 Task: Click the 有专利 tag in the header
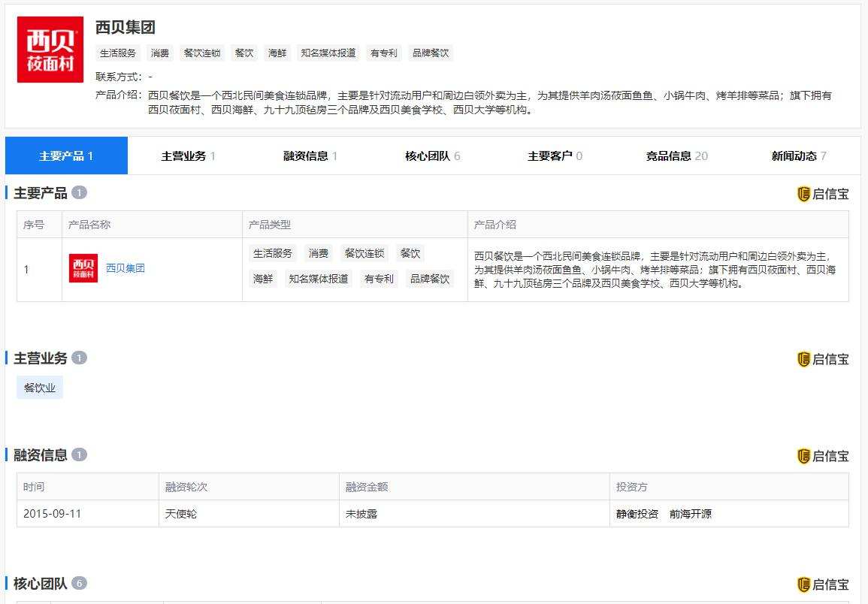click(383, 53)
